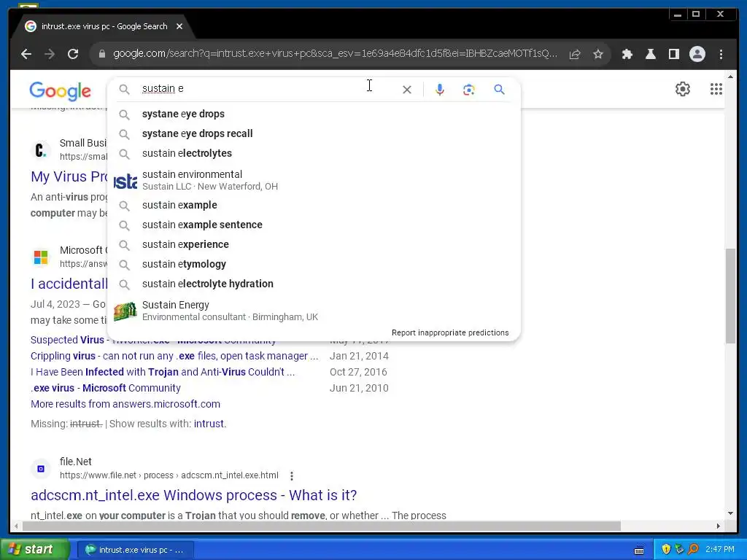Screen dimensions: 747x560
Task: Select sustain environmental Sustain LLC suggestion
Action: (x=314, y=180)
